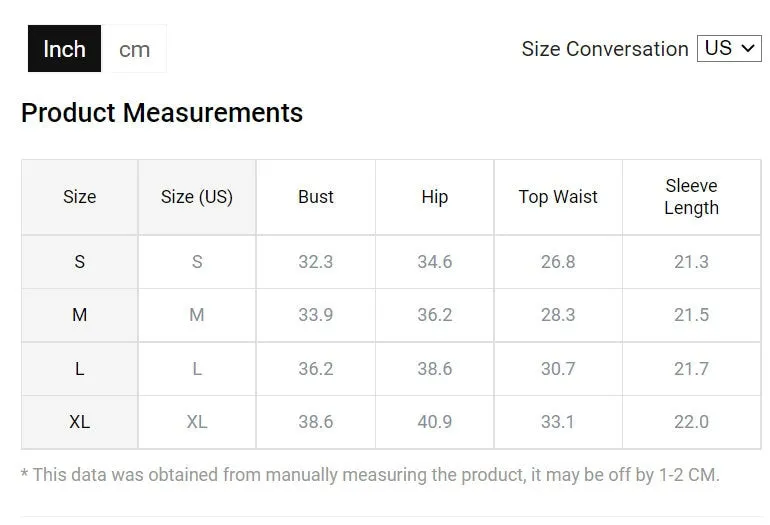Select the XL size row label

click(x=80, y=422)
